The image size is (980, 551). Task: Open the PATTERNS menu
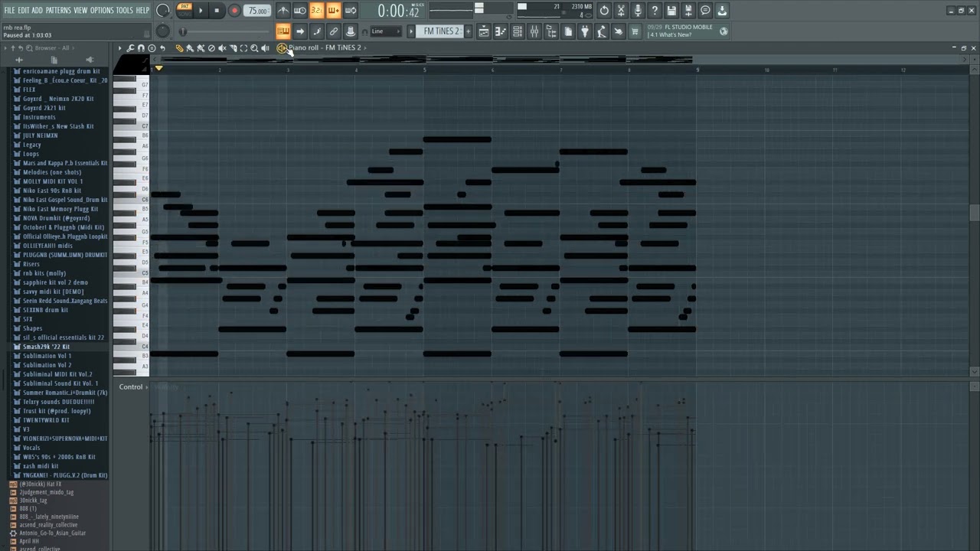tap(58, 10)
